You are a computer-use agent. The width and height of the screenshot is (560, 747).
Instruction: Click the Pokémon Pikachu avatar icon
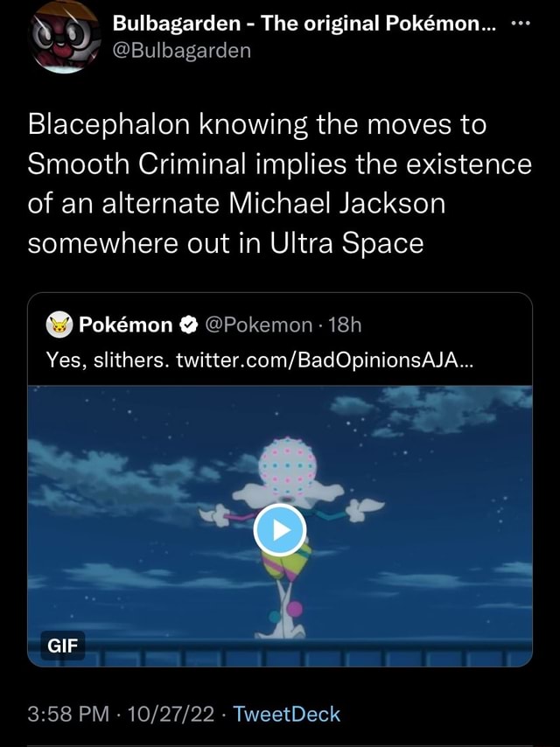59,325
